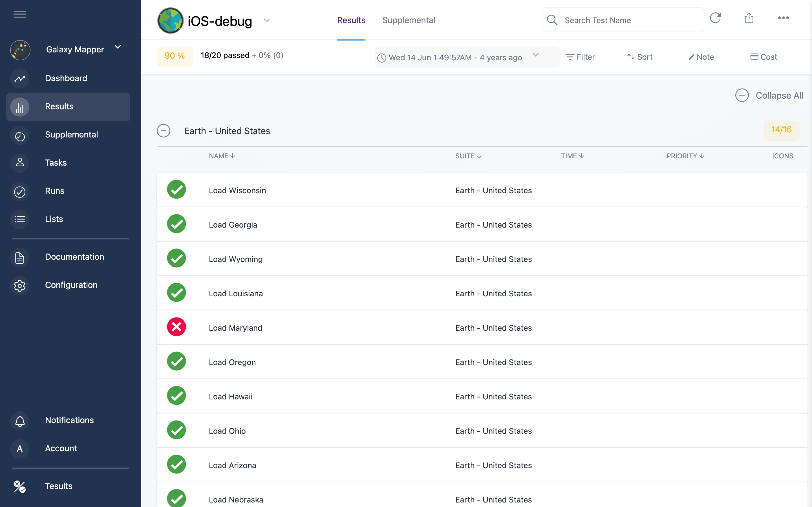Switch to the Supplemental tab
This screenshot has height=507, width=812.
click(x=409, y=20)
